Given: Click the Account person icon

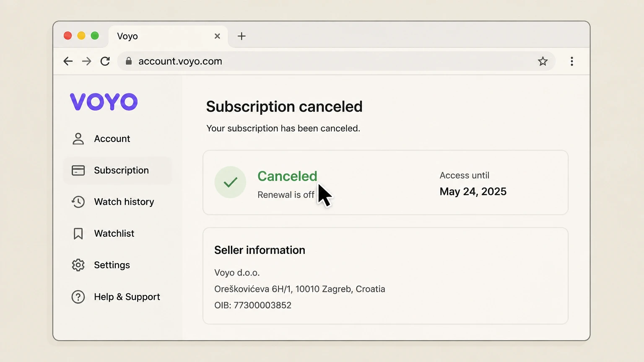Looking at the screenshot, I should 78,139.
